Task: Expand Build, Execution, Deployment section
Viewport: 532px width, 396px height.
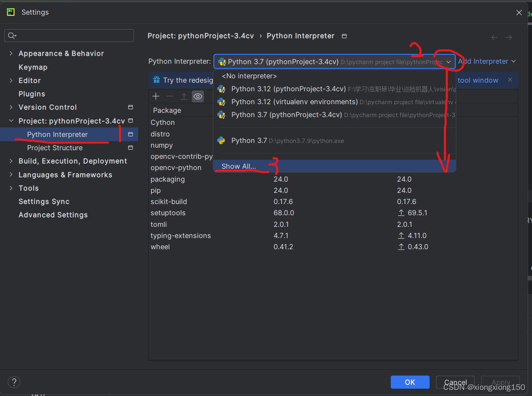Action: point(11,161)
